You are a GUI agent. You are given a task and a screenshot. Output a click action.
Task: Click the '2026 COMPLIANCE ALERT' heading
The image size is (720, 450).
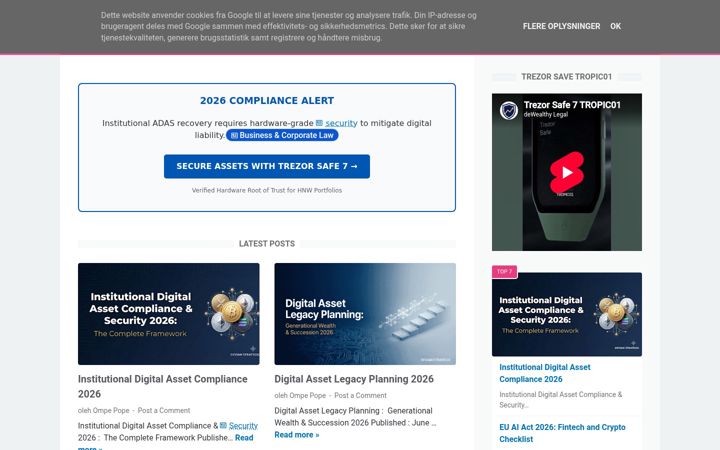coord(267,101)
